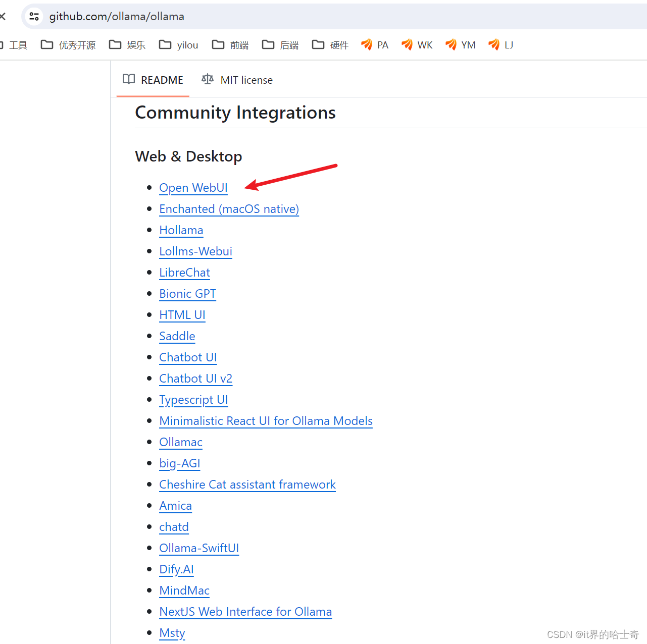Open the Chatbot UI link
This screenshot has width=647, height=644.
[x=188, y=357]
